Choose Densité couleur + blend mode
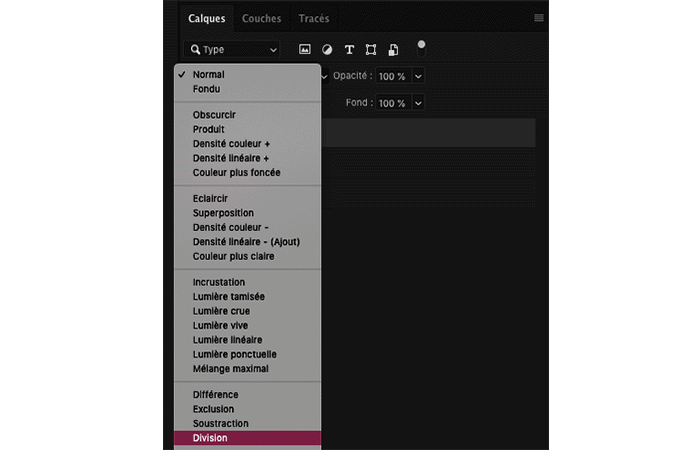The width and height of the screenshot is (700, 450). coord(247,144)
